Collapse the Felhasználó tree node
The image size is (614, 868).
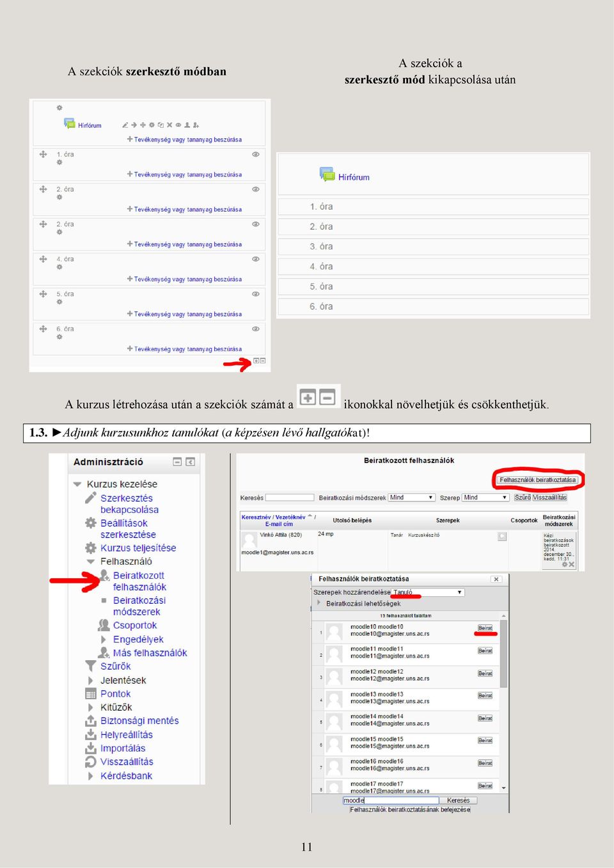(x=91, y=562)
